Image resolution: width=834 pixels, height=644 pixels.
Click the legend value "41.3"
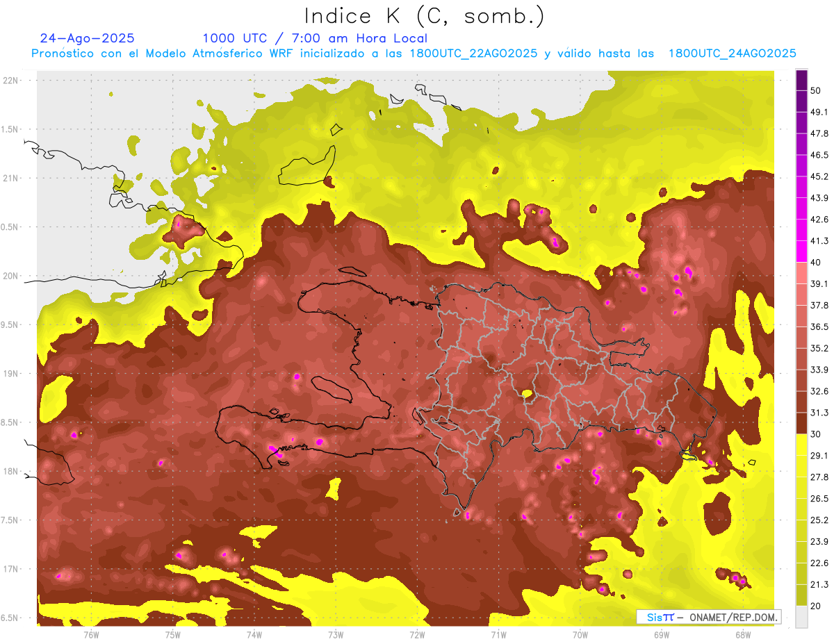click(819, 241)
